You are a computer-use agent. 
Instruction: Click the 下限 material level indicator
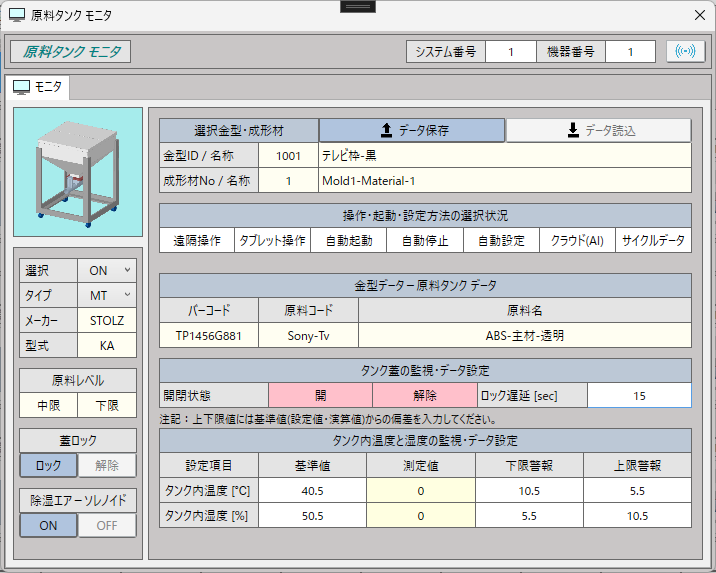(107, 405)
